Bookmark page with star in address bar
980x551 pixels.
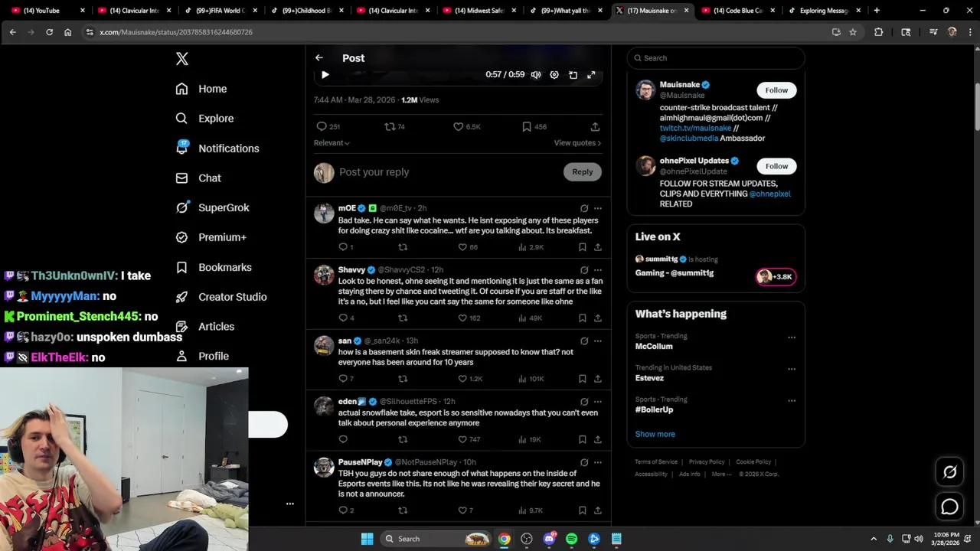[853, 32]
